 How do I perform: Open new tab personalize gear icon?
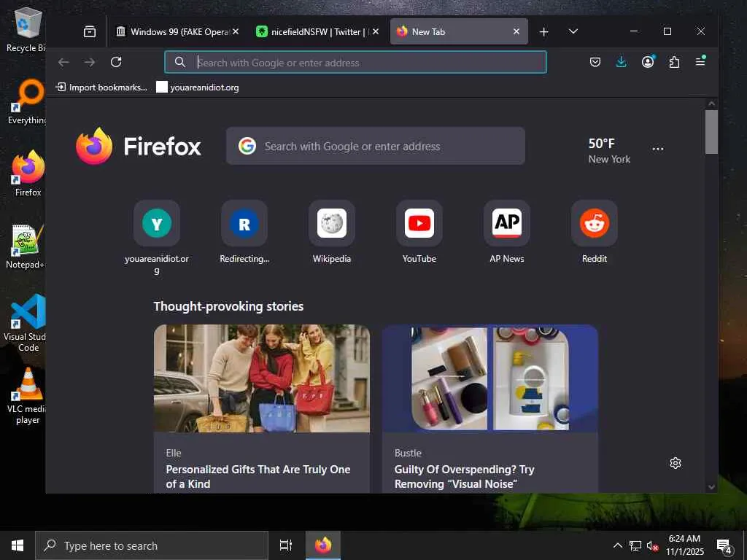(x=675, y=463)
